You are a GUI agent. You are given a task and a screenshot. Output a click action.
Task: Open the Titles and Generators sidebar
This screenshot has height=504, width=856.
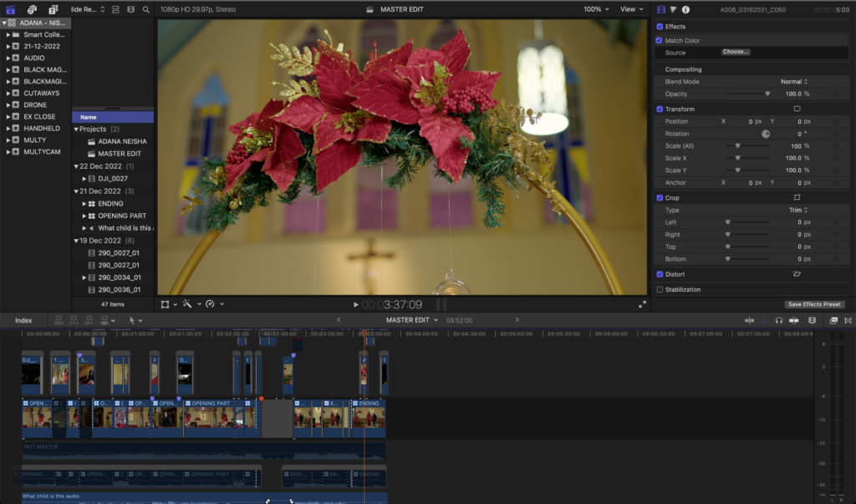tap(53, 9)
